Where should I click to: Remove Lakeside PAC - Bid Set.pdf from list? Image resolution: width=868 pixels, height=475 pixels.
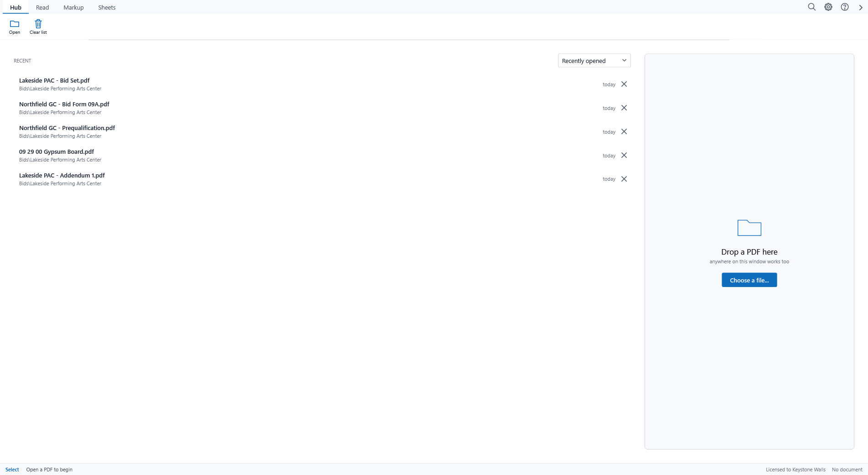tap(624, 84)
